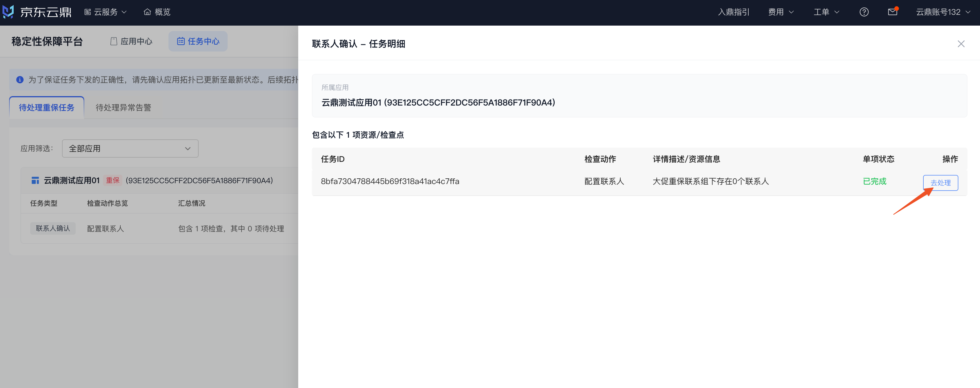Click the task ID 8bfa7304788445b69f318a41ac4c7ffa

390,181
